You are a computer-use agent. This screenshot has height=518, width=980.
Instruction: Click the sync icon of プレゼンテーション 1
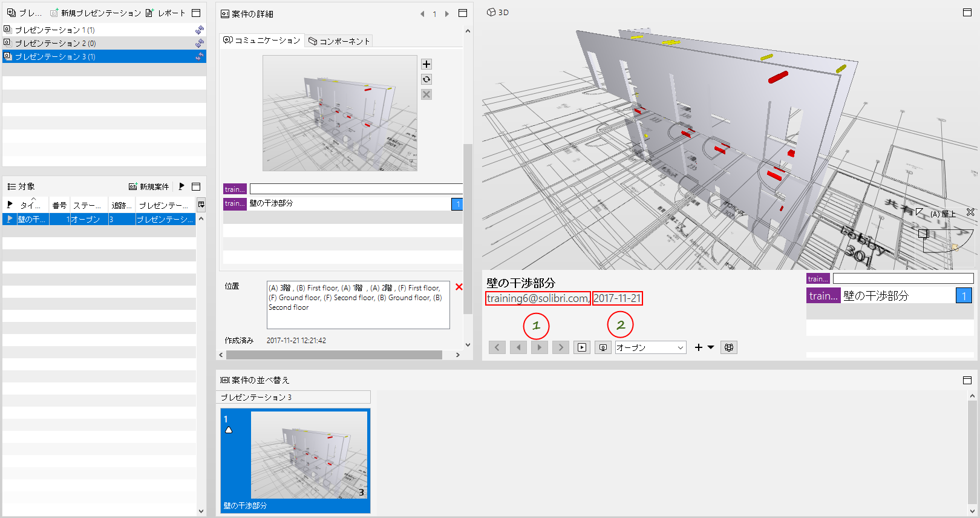(x=199, y=30)
